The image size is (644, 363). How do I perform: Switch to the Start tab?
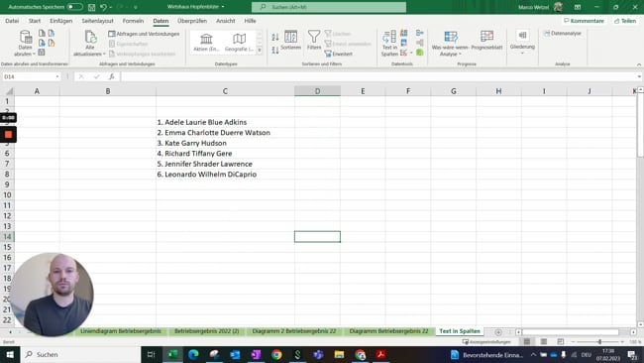pyautogui.click(x=35, y=21)
